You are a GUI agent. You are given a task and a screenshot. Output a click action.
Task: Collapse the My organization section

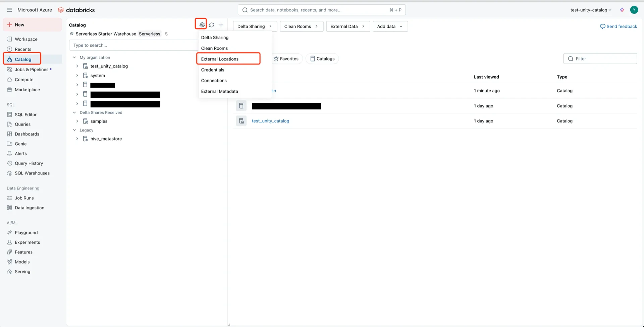click(x=74, y=57)
